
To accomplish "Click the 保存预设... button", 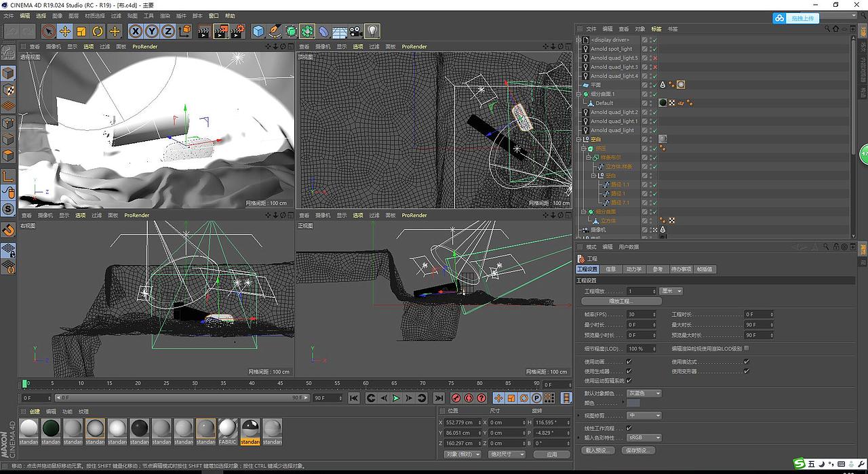I will [x=639, y=450].
